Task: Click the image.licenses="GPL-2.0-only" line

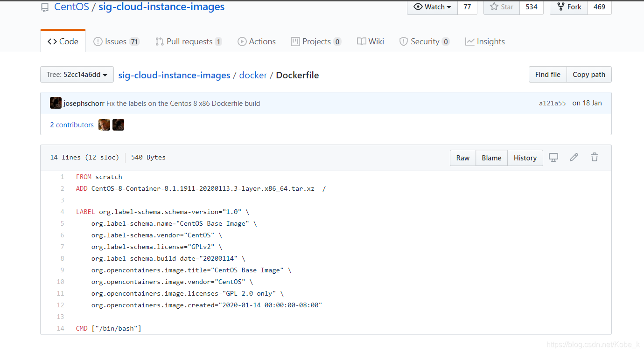Action: 188,294
